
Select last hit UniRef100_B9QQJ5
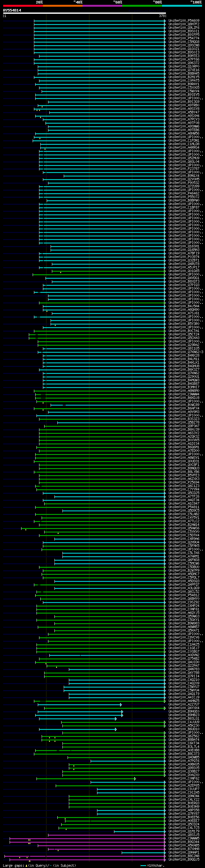184,859
